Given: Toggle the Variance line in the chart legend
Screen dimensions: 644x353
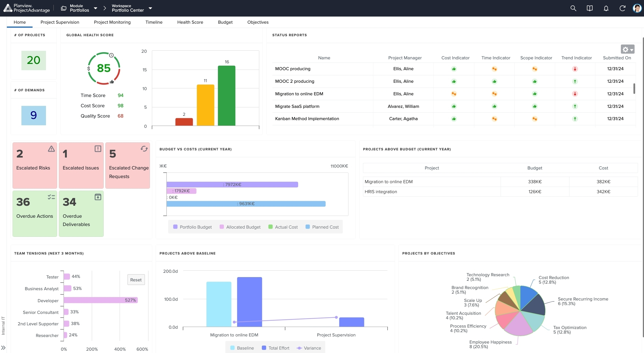Looking at the screenshot, I should coord(309,348).
